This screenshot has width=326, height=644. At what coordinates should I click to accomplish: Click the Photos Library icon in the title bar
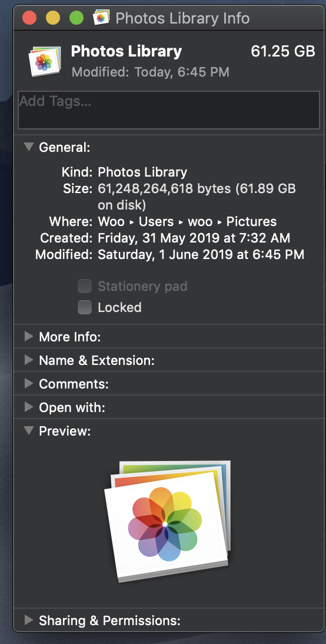[x=101, y=18]
